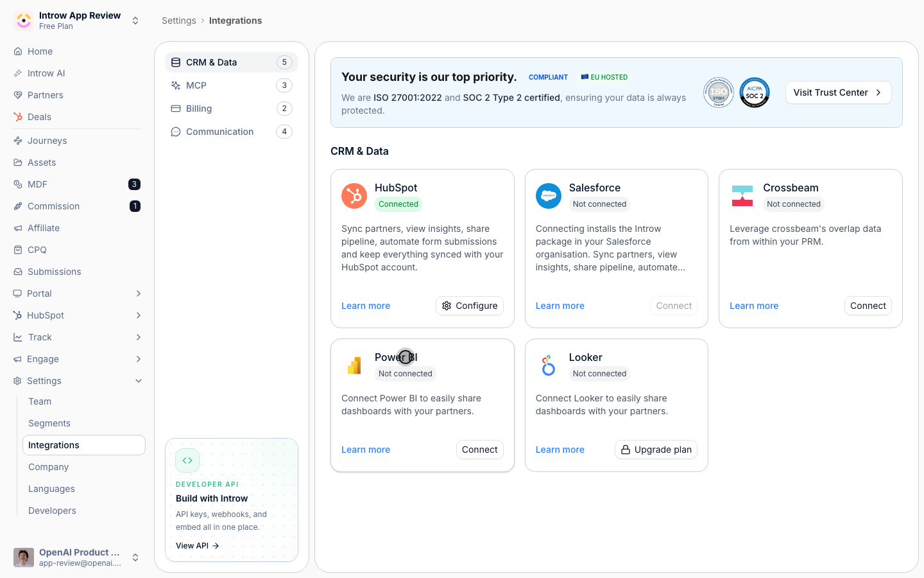The image size is (924, 578).
Task: Switch to the MCP category
Action: 232,85
